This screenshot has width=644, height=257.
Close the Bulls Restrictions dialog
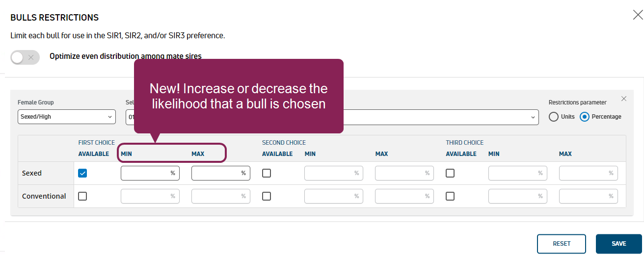click(638, 15)
